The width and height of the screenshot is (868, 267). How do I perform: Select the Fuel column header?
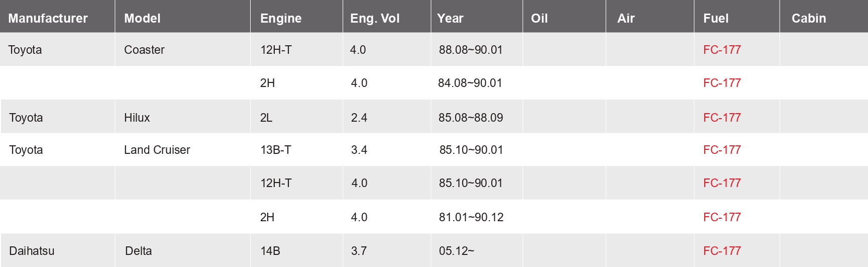716,18
